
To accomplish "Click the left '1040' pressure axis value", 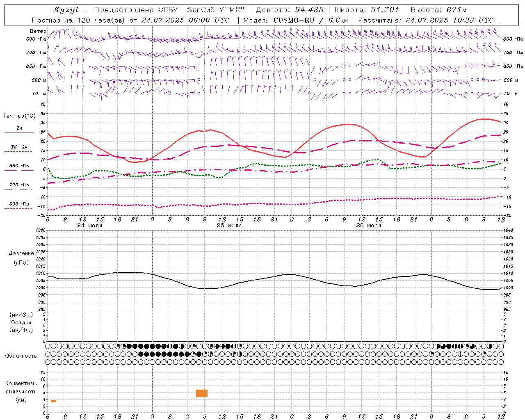I will (x=40, y=231).
